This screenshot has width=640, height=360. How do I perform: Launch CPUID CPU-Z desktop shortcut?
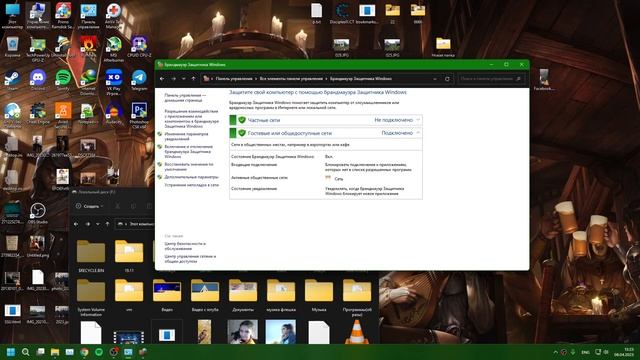point(139,47)
